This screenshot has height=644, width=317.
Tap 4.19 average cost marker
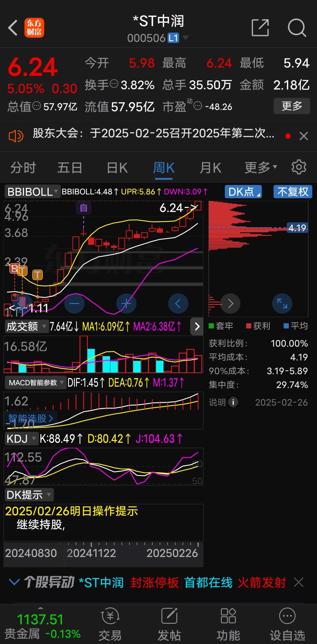click(297, 228)
